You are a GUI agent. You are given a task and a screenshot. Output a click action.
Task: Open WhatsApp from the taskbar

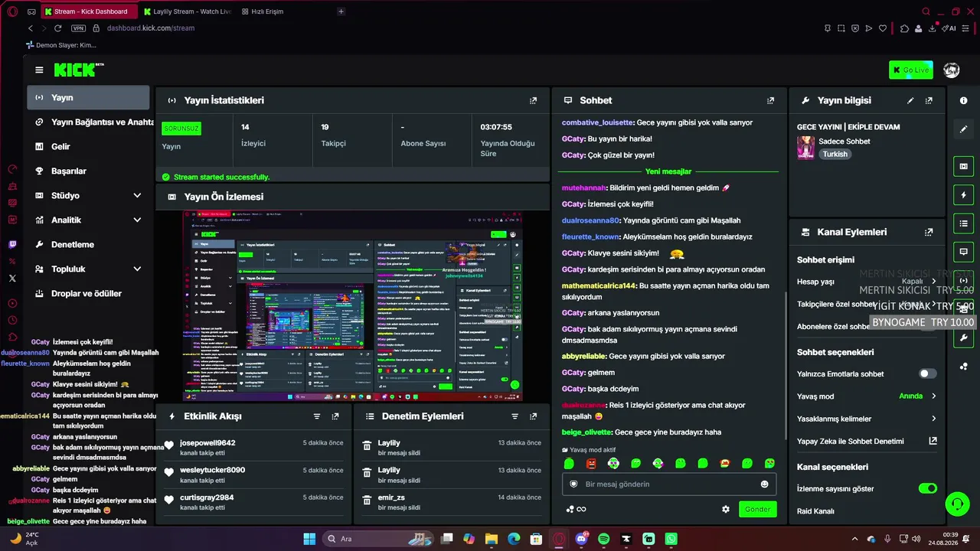coord(671,539)
